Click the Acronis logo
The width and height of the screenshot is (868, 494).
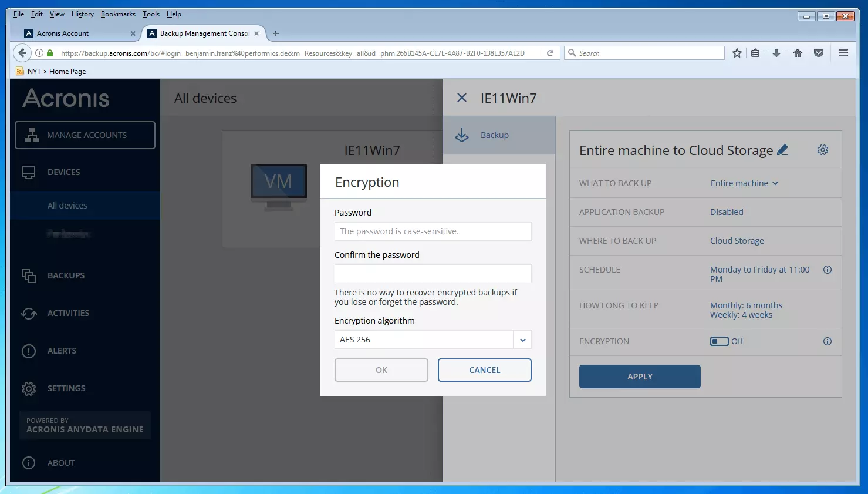pyautogui.click(x=66, y=98)
